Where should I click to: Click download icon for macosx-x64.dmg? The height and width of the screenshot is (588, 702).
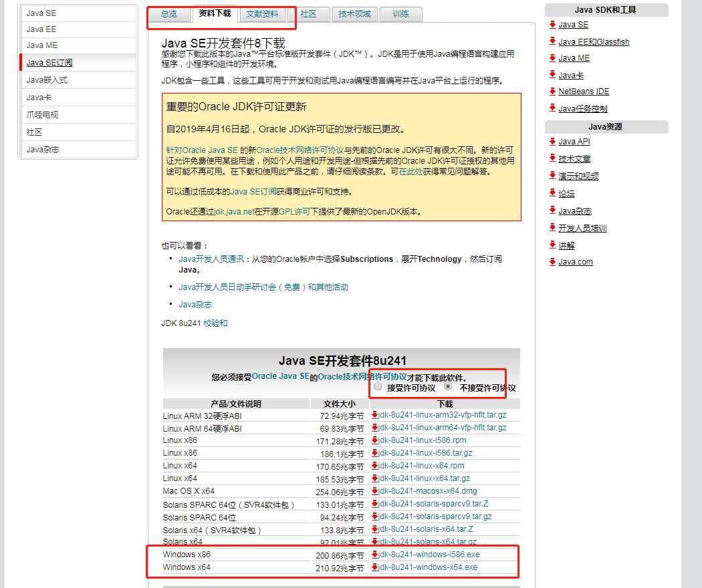(x=374, y=491)
